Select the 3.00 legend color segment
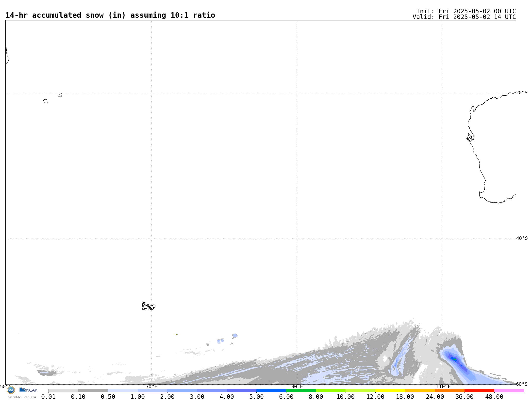The height and width of the screenshot is (400, 532). 212,391
